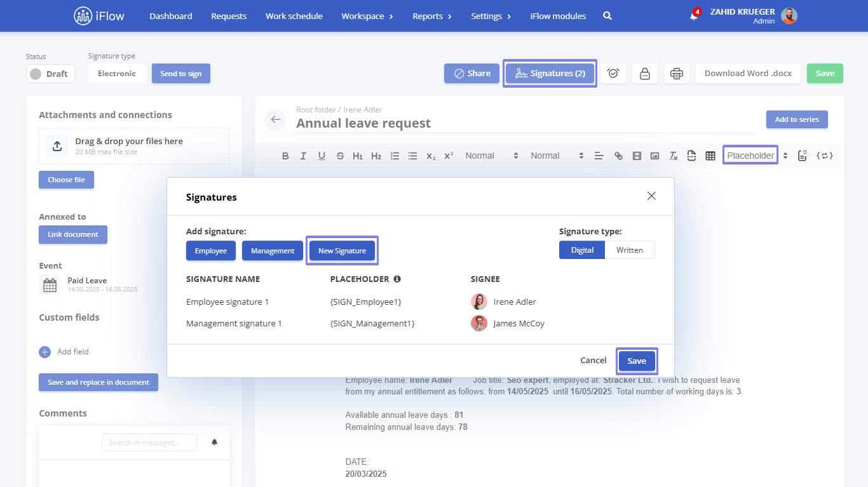Open the first Normal font-size dropdown
868x487 pixels.
pyautogui.click(x=492, y=156)
